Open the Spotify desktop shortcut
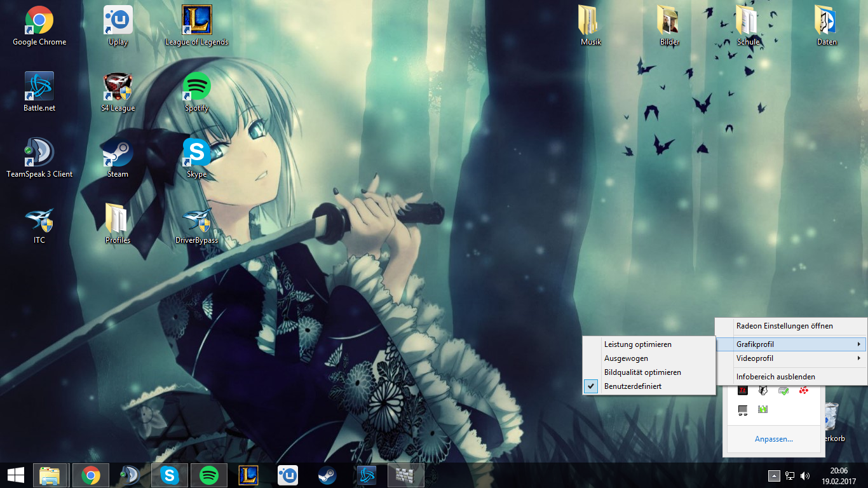The image size is (868, 488). 196,91
